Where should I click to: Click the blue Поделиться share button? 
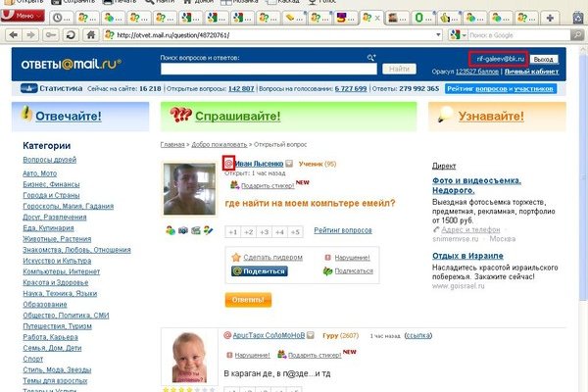coord(259,271)
